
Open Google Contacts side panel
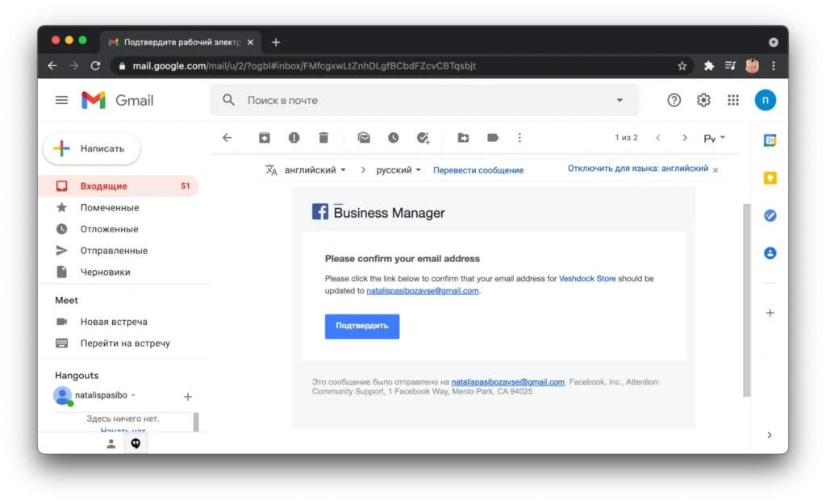point(770,253)
